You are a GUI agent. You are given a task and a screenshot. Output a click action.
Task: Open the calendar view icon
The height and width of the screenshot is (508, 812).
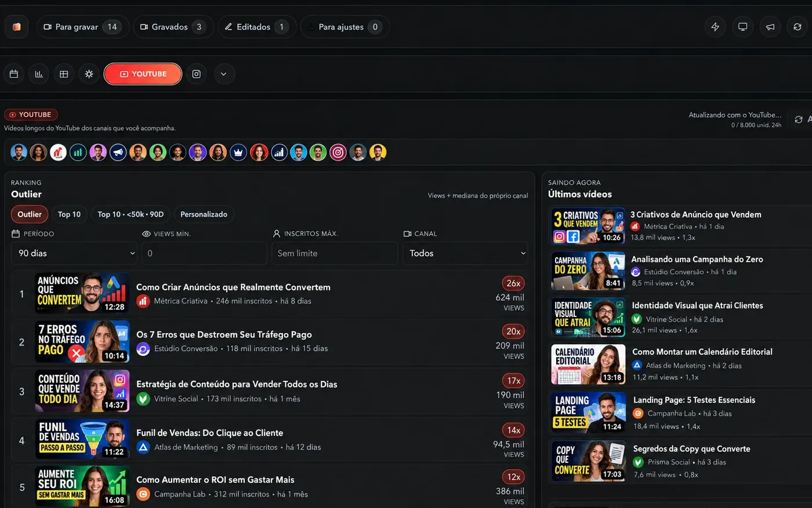(14, 74)
